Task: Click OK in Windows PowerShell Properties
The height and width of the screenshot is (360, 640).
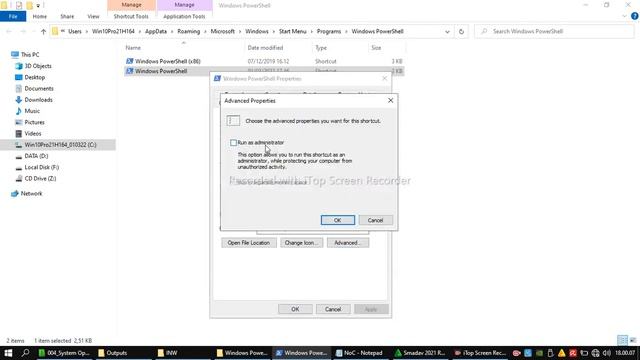Action: (295, 309)
